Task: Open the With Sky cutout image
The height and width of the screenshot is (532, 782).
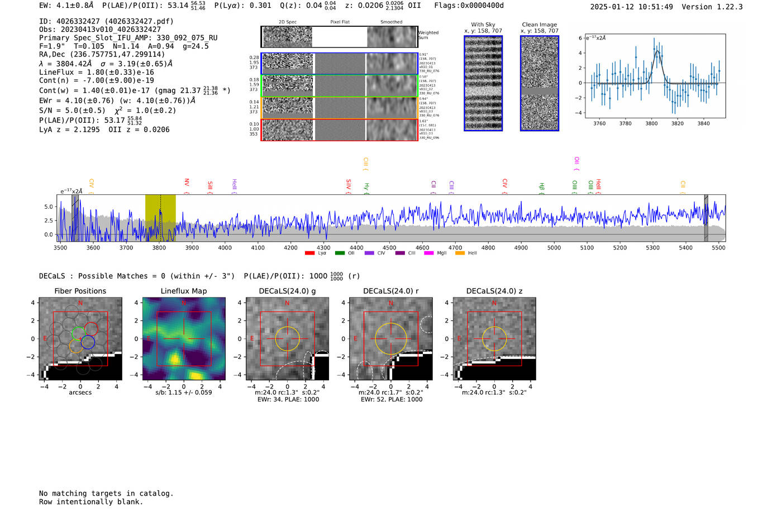Action: pyautogui.click(x=483, y=83)
